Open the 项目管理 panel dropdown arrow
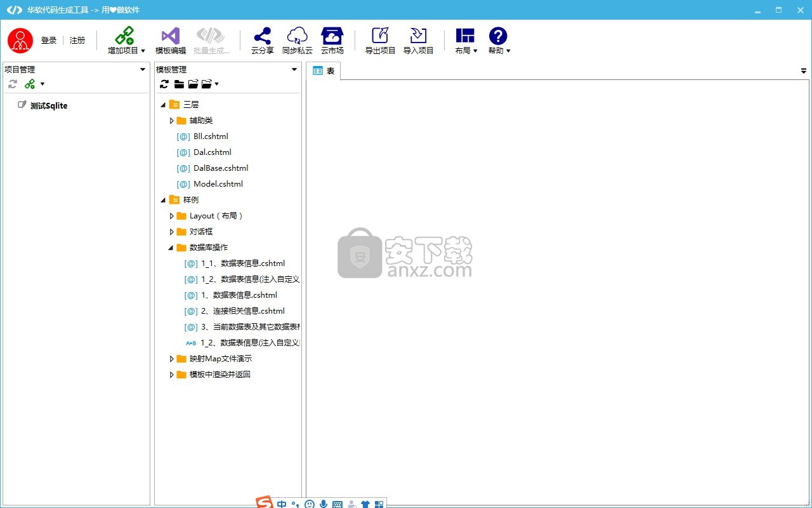This screenshot has width=812, height=508. 143,70
